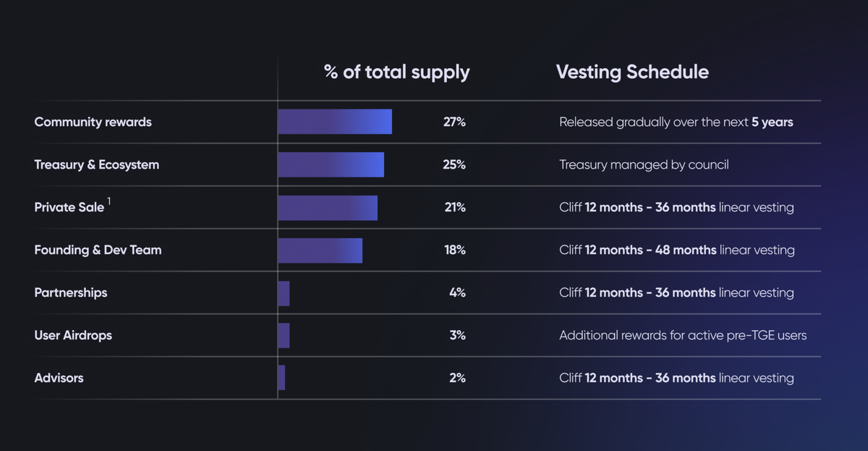The height and width of the screenshot is (451, 868).
Task: Click the Advisors 2% bar
Action: (x=281, y=378)
